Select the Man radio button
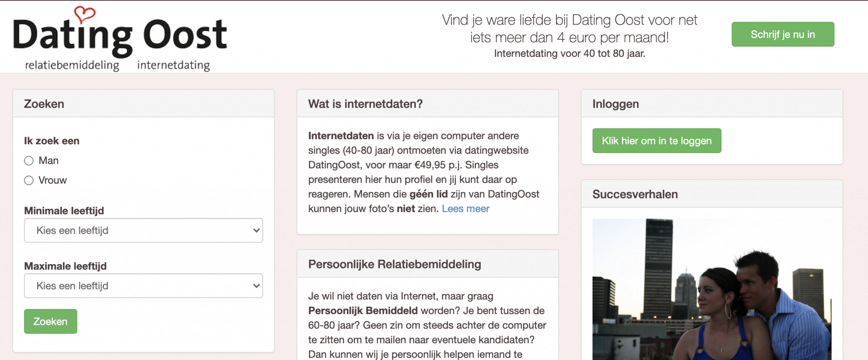The width and height of the screenshot is (868, 360). pos(29,161)
